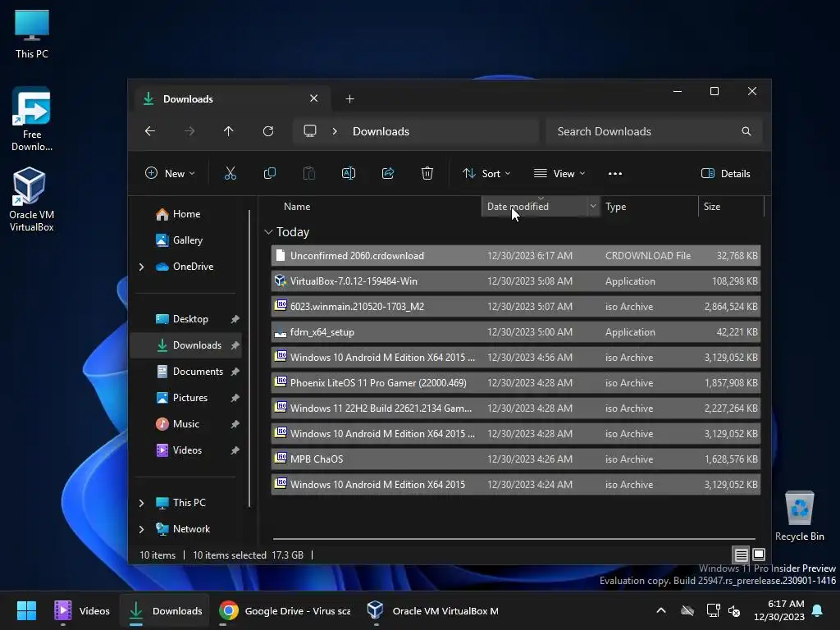This screenshot has height=630, width=840.
Task: Select 6023.winmain.210520-1703_M2 iso file
Action: (x=516, y=307)
